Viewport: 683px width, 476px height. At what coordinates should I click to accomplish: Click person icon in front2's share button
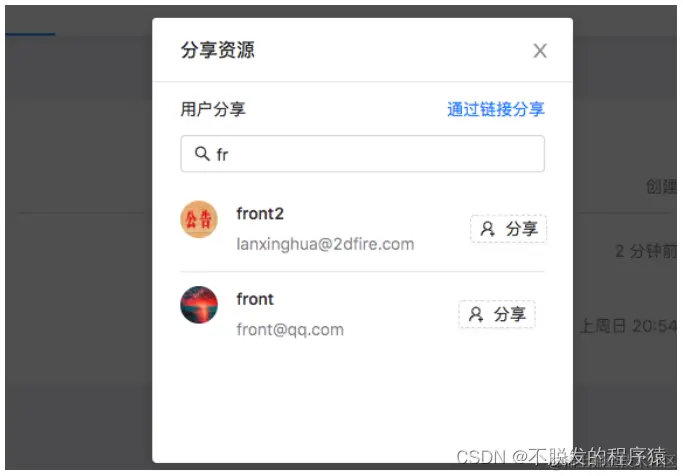487,229
